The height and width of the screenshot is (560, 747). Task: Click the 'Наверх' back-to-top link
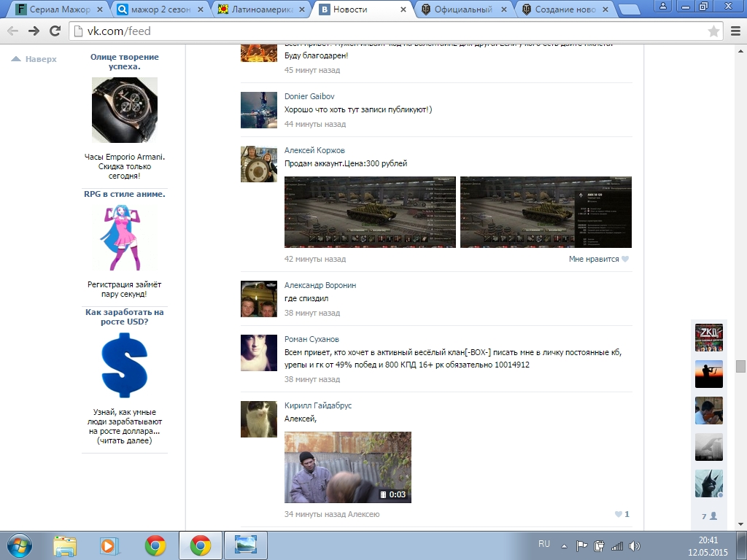(x=34, y=59)
